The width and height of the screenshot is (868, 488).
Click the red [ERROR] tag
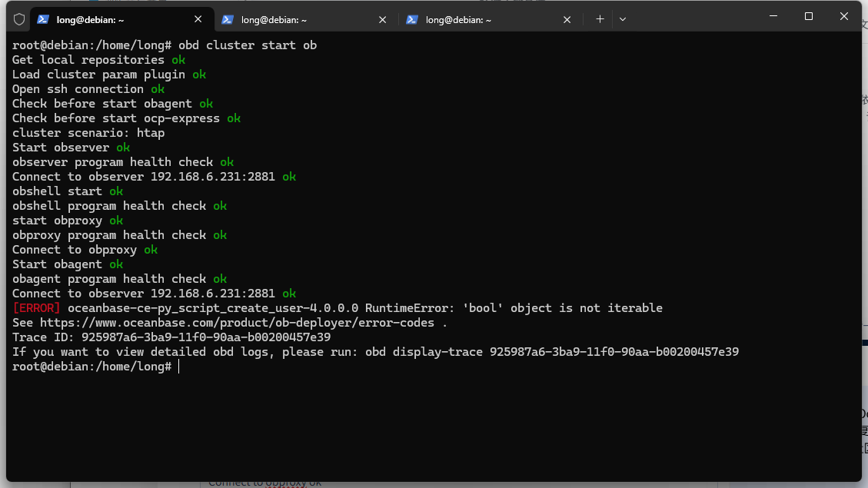pos(37,308)
